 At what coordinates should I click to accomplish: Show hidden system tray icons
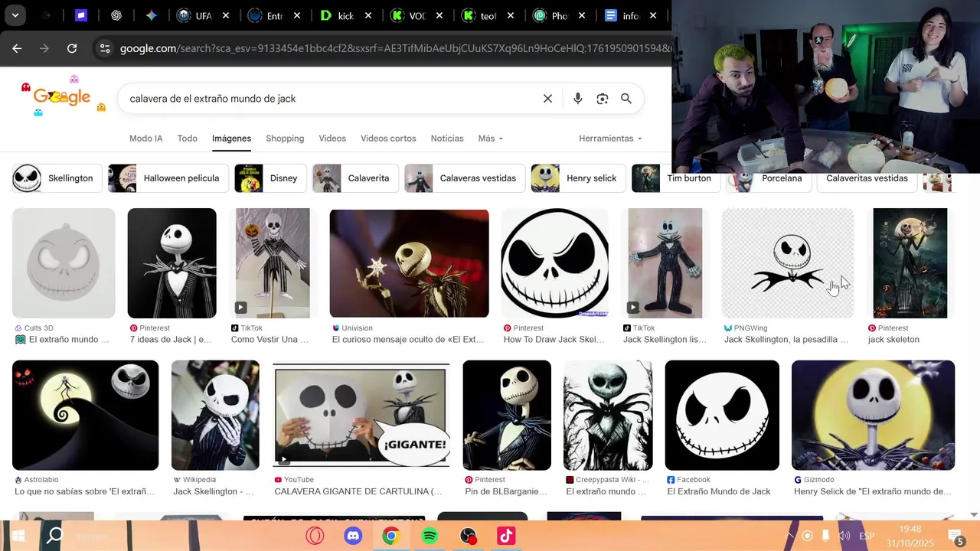tap(789, 536)
